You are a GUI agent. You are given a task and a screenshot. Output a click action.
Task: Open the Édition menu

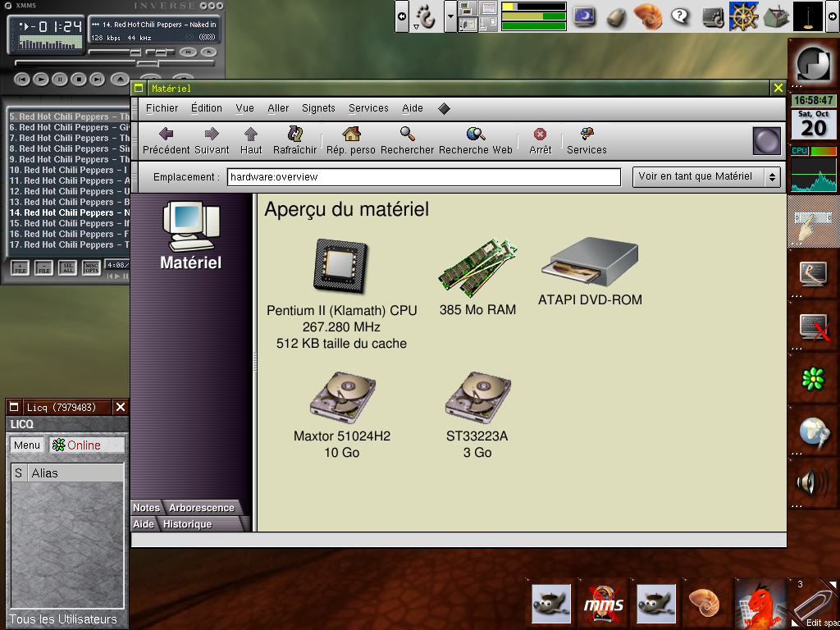point(206,108)
